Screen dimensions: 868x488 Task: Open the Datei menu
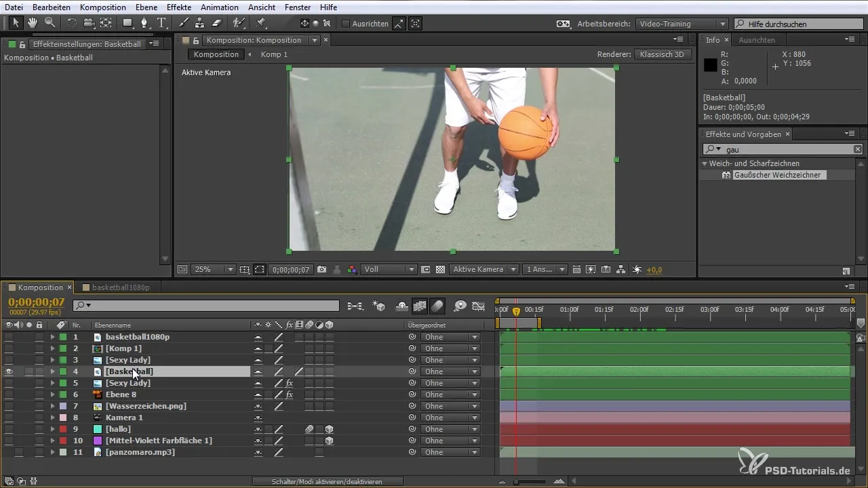pos(14,7)
